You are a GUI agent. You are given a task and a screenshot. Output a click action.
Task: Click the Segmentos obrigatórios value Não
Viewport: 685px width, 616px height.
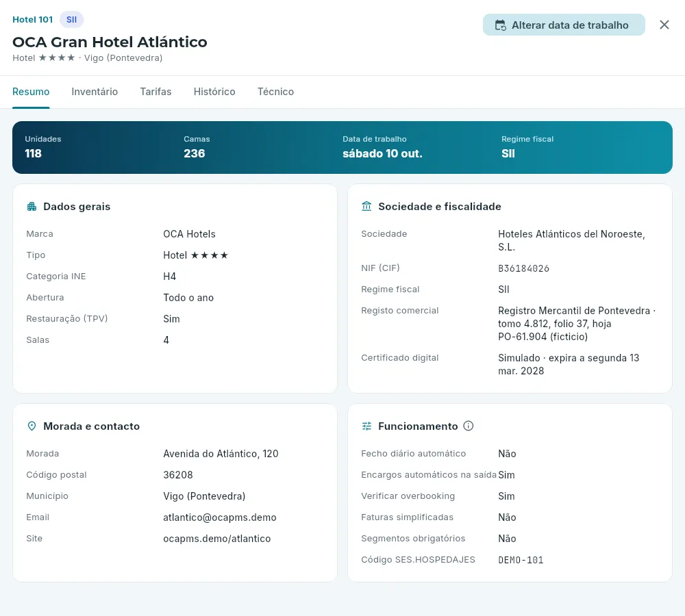[x=507, y=539]
